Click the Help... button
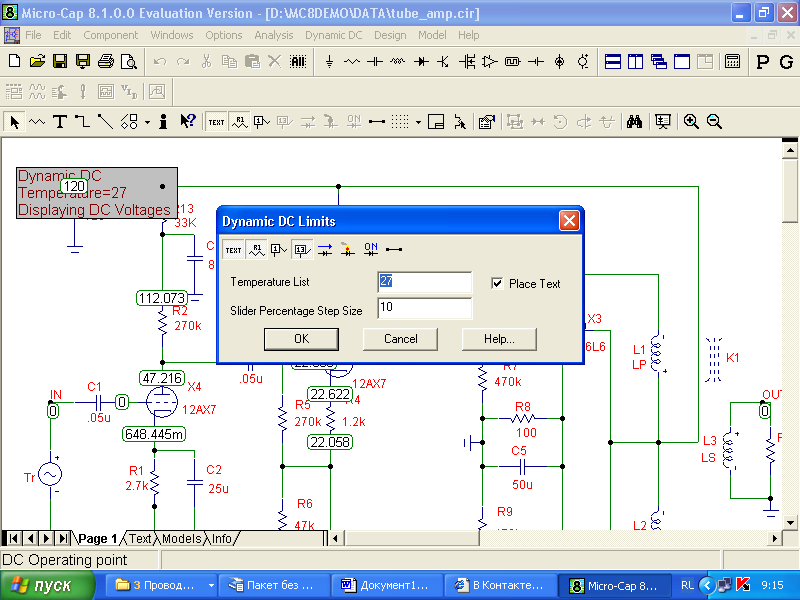Image resolution: width=800 pixels, height=600 pixels. (x=499, y=339)
